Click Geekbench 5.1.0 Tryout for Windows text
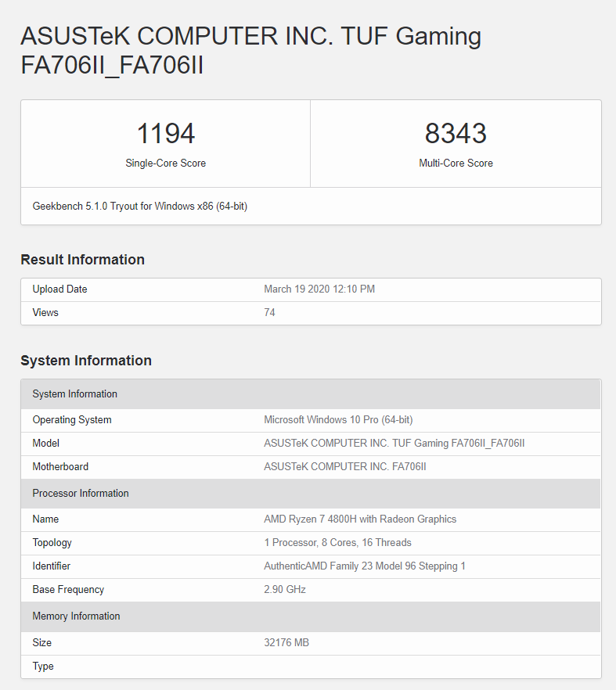The image size is (616, 690). 140,206
